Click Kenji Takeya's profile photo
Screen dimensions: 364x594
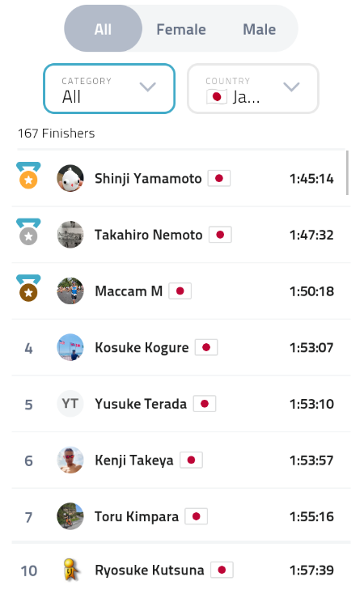point(70,460)
